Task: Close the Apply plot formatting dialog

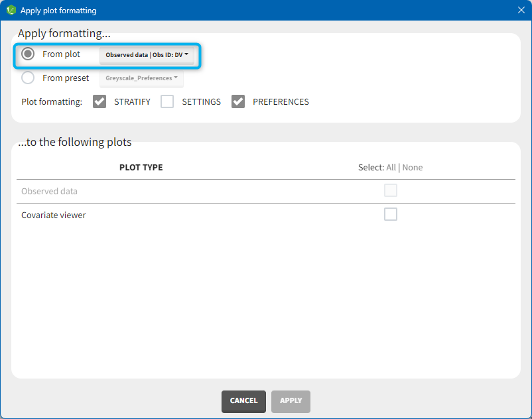Action: coord(521,10)
